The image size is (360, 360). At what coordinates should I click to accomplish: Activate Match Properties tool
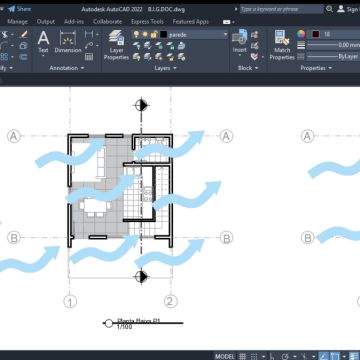(282, 45)
